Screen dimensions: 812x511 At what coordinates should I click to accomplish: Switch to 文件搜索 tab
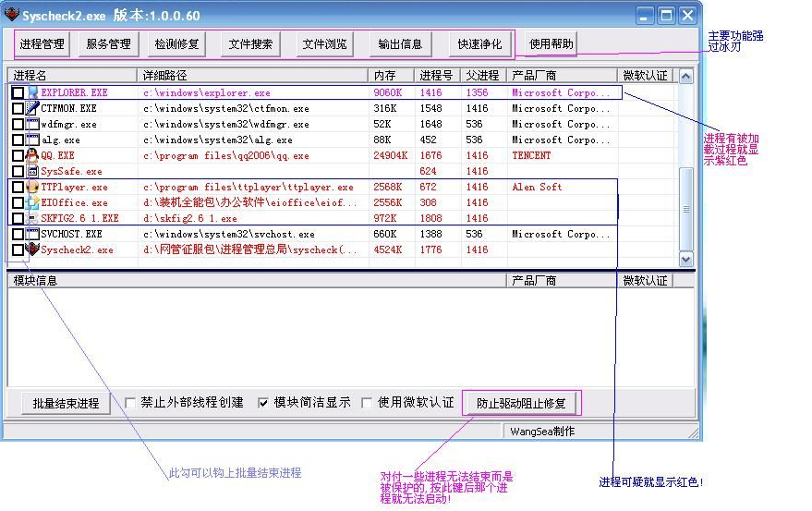250,44
